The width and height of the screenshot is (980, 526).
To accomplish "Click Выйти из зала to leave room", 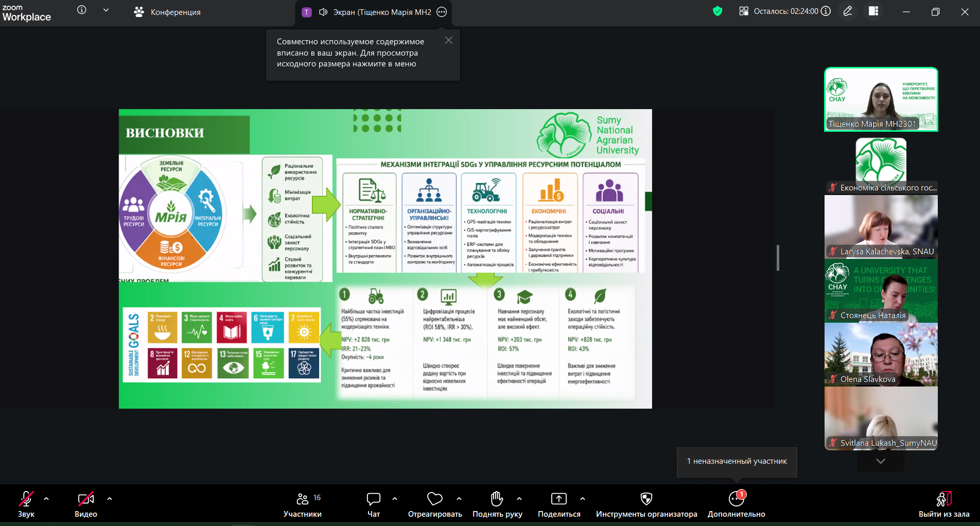I will [x=943, y=504].
